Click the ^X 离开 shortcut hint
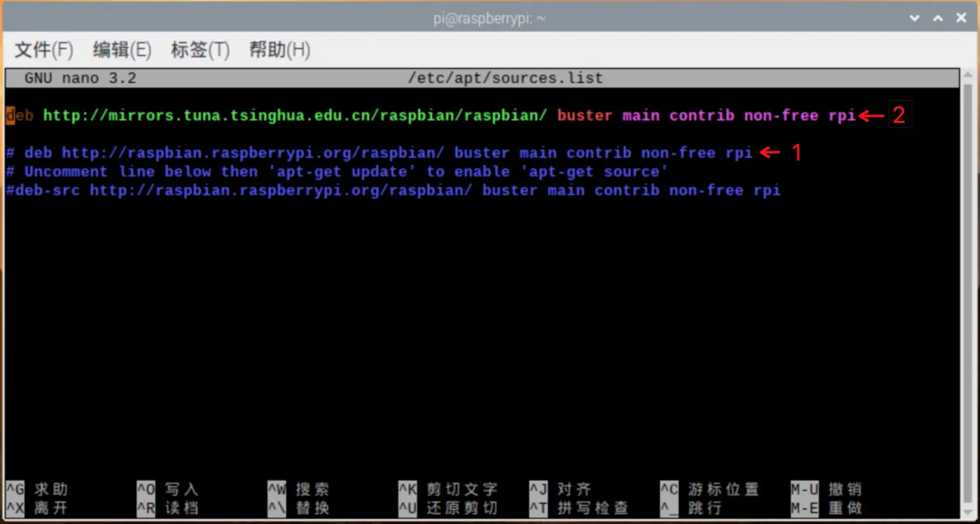Image resolution: width=980 pixels, height=524 pixels. point(37,508)
